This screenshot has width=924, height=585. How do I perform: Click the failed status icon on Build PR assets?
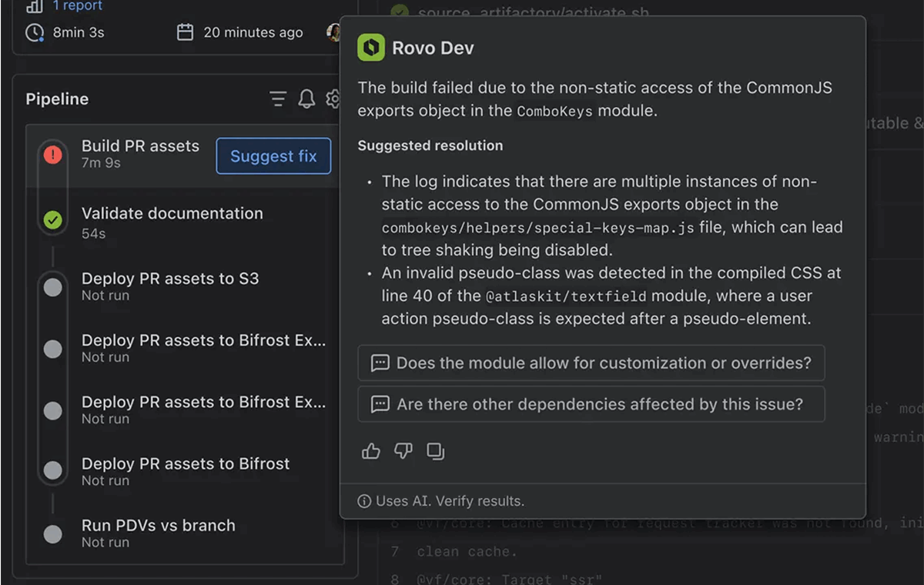click(52, 153)
